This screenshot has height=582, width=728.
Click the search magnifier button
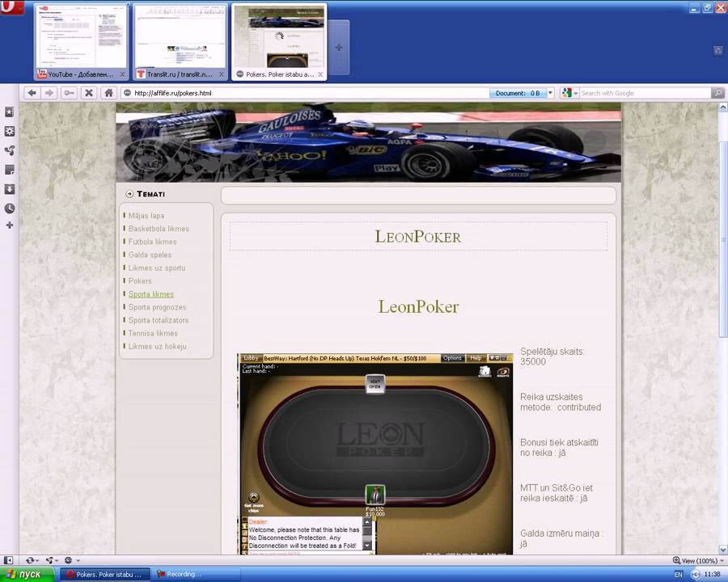click(x=717, y=93)
